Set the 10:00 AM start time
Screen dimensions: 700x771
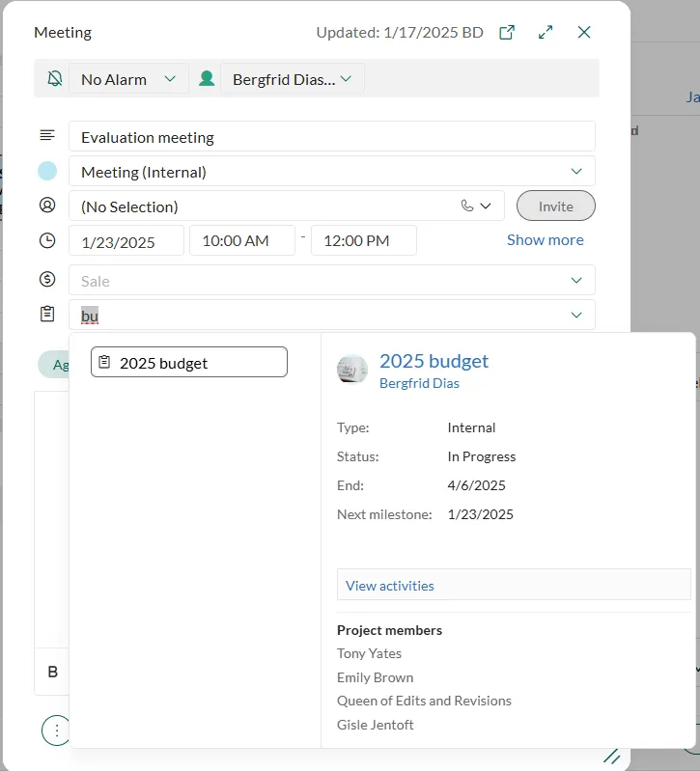point(241,240)
